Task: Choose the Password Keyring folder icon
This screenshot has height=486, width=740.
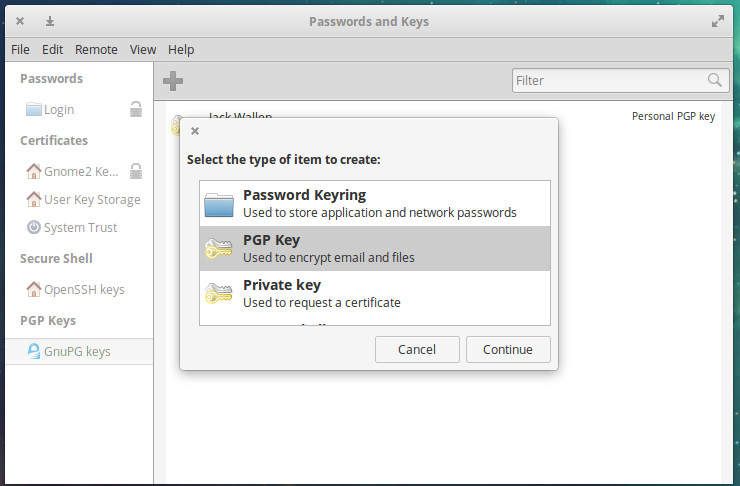Action: point(218,204)
